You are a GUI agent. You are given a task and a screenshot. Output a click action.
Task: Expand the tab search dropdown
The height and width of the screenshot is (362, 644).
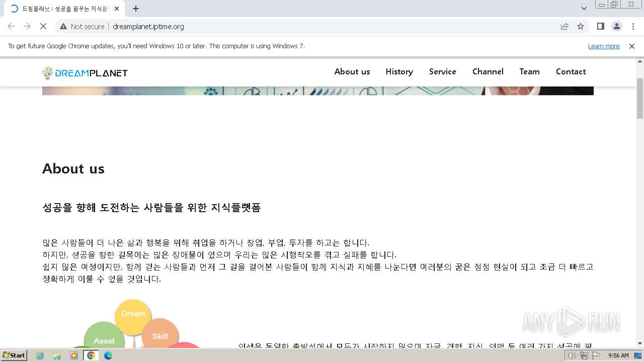[584, 9]
